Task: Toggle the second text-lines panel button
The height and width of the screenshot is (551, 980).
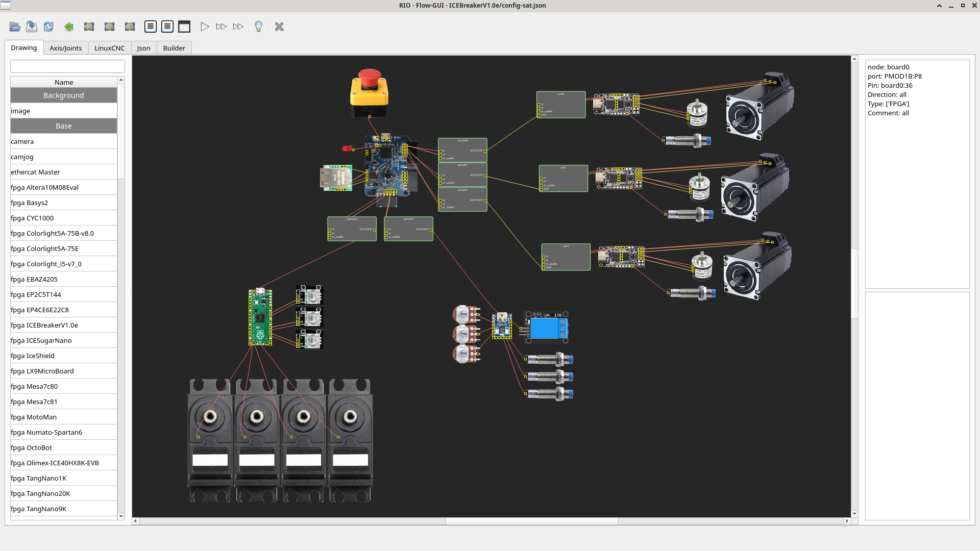Action: pos(167,27)
